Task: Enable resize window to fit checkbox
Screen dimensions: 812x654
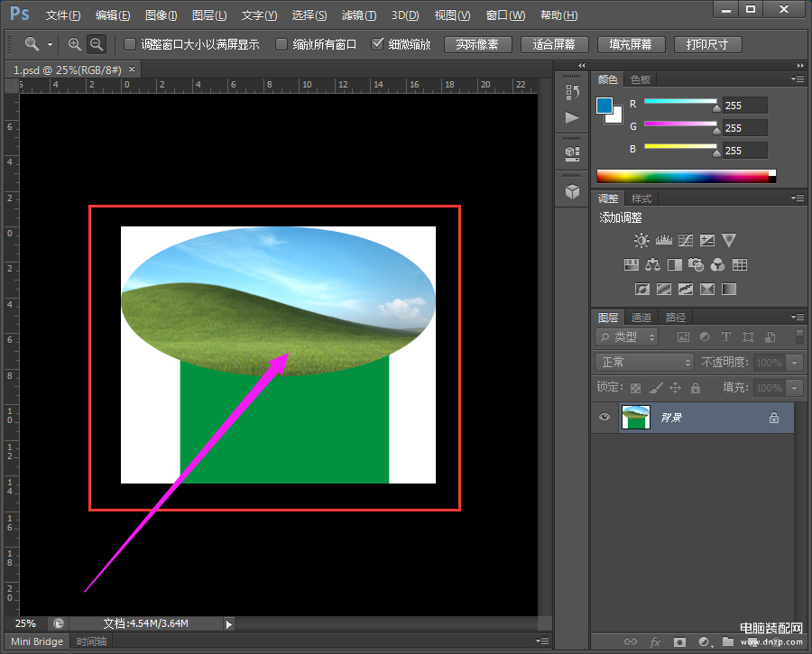Action: 130,44
